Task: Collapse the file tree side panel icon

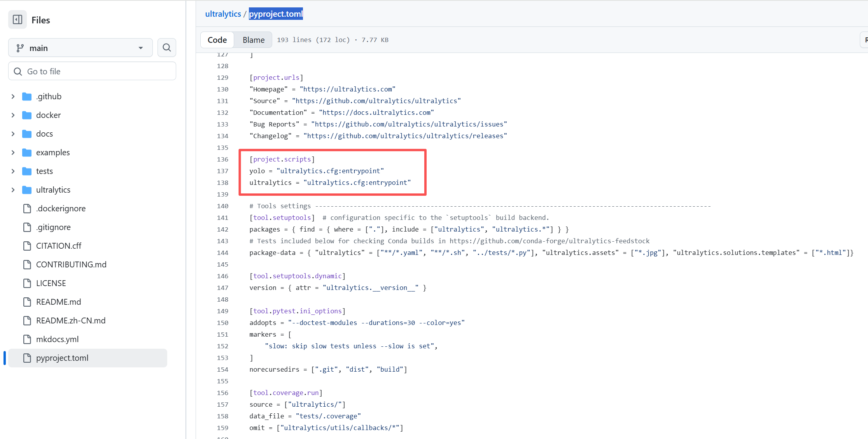Action: pyautogui.click(x=17, y=20)
